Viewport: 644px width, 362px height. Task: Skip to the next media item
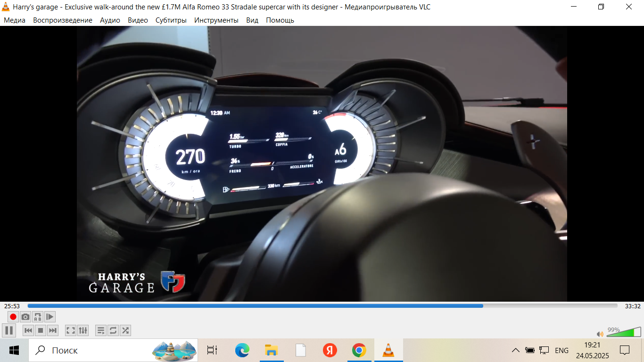[x=53, y=330]
